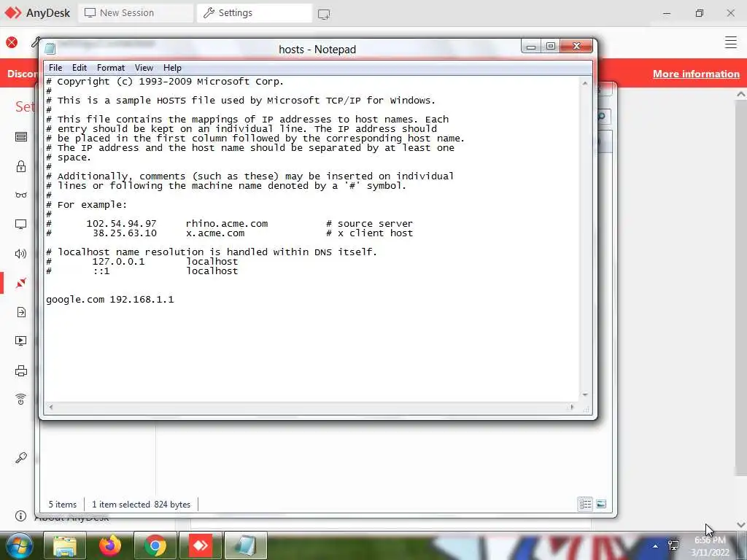Image resolution: width=747 pixels, height=560 pixels.
Task: Click the More information link
Action: (x=695, y=74)
